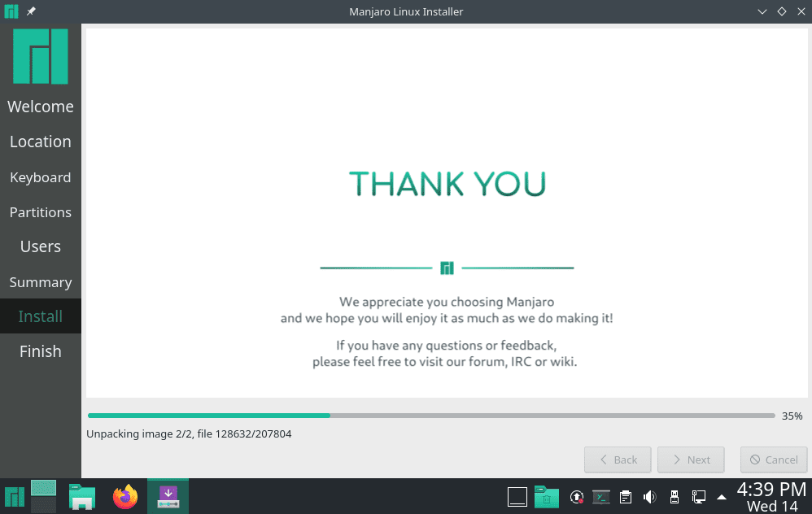Open the Klipper clipboard icon in tray
The width and height of the screenshot is (812, 514).
[625, 496]
